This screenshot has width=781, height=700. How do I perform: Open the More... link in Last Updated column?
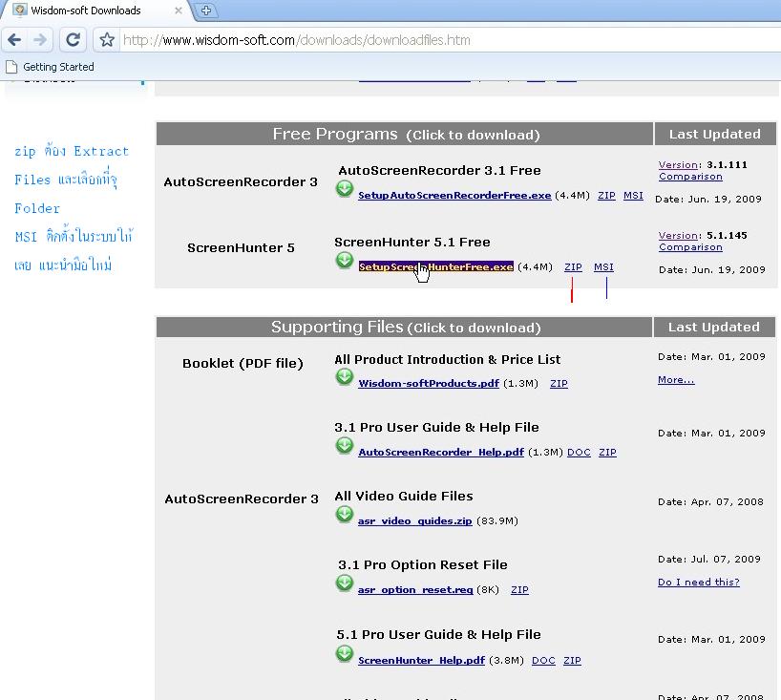click(x=676, y=380)
